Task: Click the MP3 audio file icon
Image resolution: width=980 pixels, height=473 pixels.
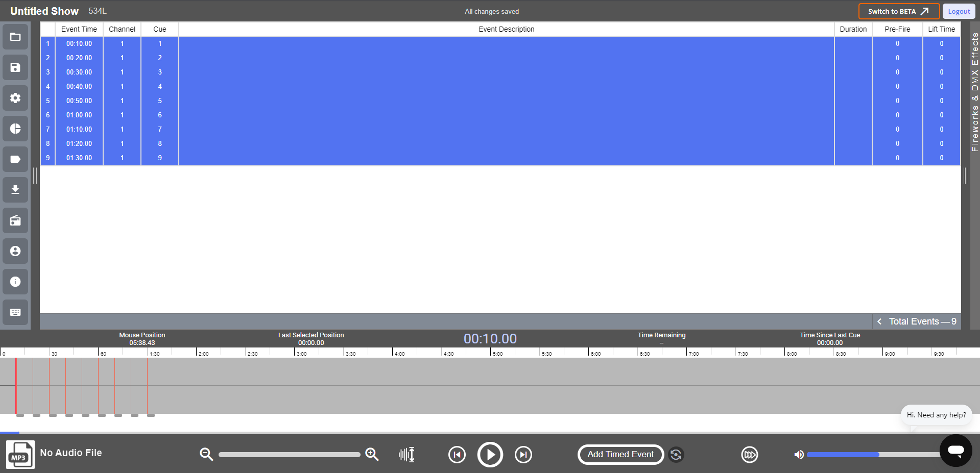Action: click(x=20, y=454)
